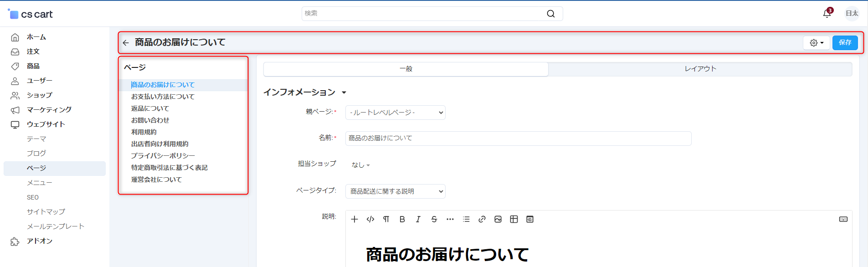Open the SEO menu item in sidebar
868x267 pixels.
coord(33,197)
